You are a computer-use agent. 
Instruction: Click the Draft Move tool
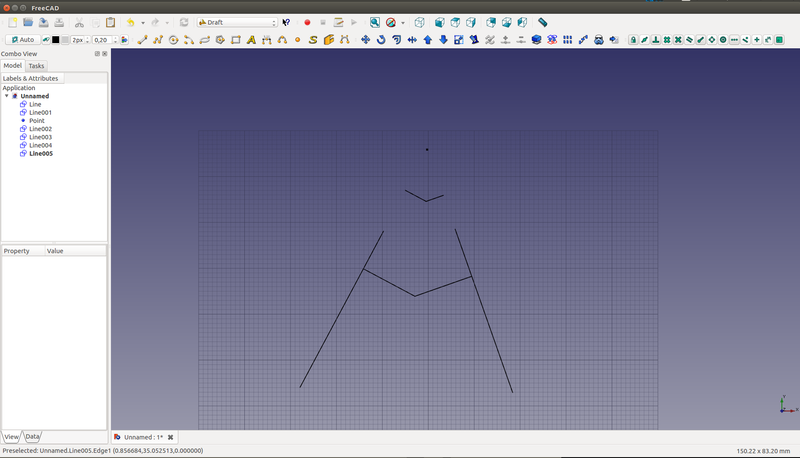click(366, 40)
